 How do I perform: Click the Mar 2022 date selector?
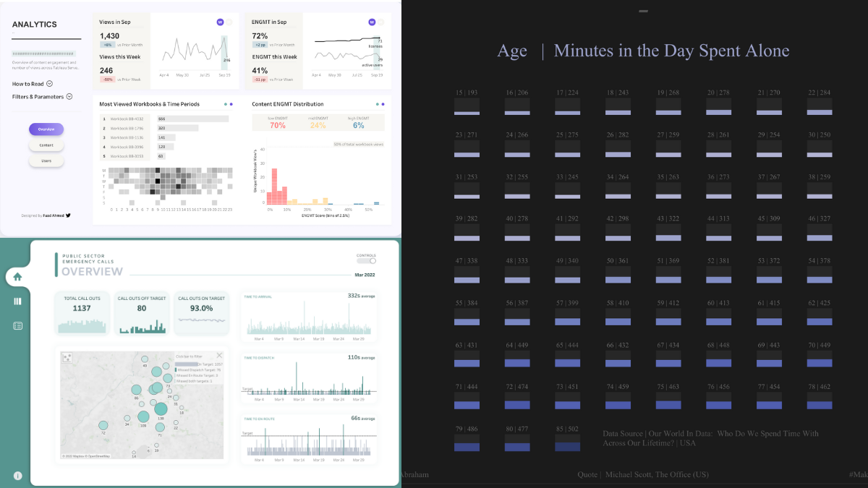click(366, 275)
